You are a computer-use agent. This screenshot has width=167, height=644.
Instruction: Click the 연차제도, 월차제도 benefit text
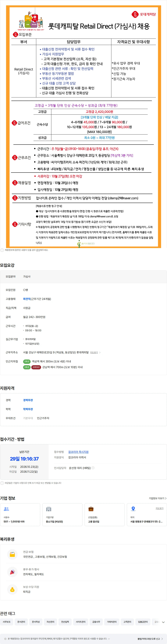coord(34,574)
